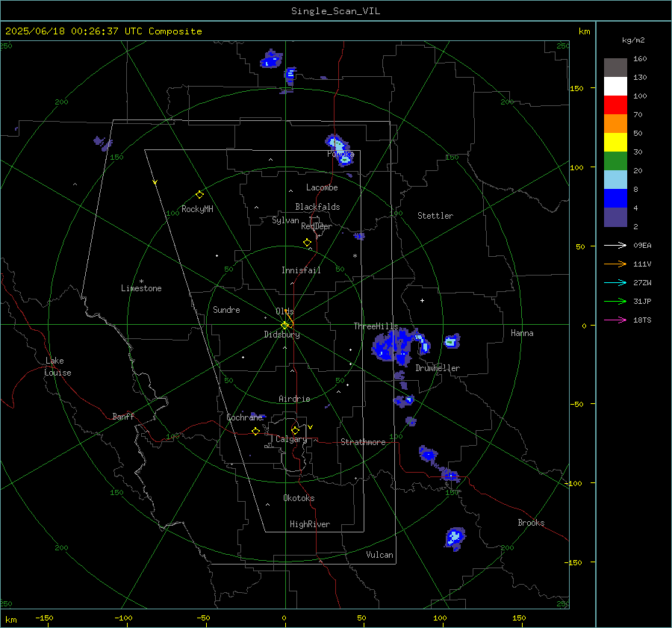Click the Drumheller city label
The height and width of the screenshot is (628, 672).
pos(438,368)
